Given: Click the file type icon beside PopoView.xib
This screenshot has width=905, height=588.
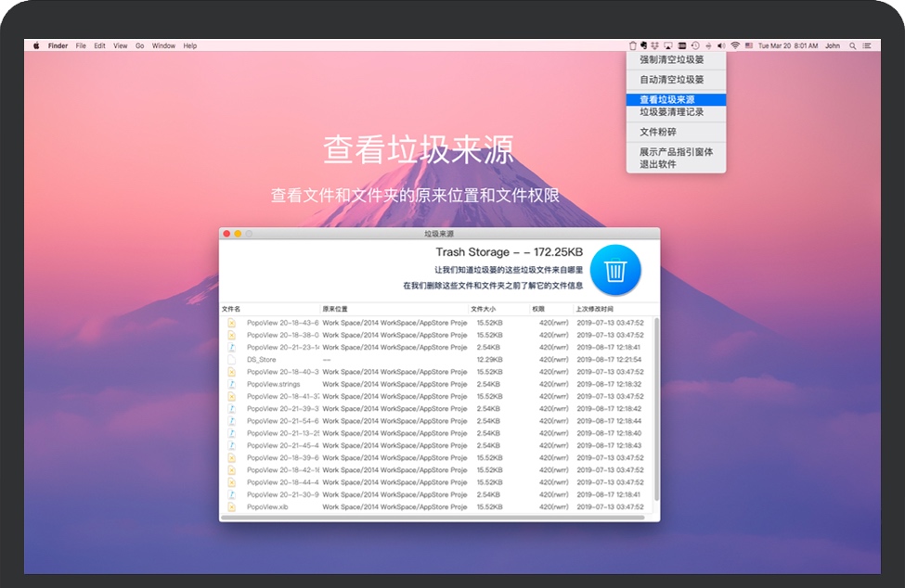Looking at the screenshot, I should (232, 506).
